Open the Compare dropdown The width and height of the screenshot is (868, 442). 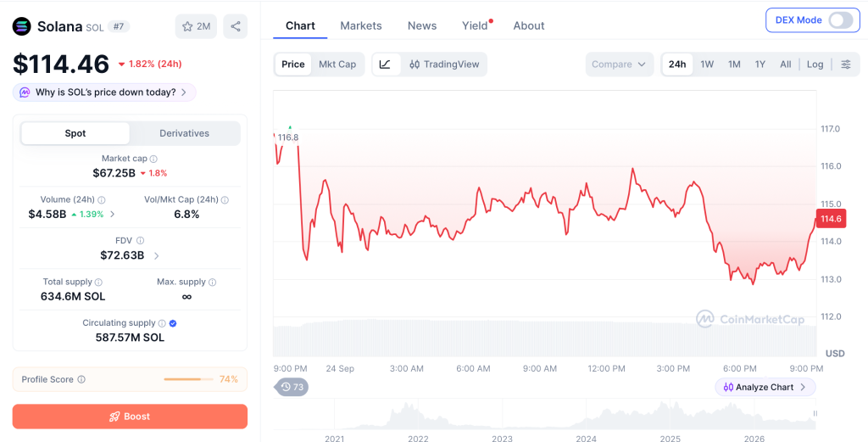620,64
